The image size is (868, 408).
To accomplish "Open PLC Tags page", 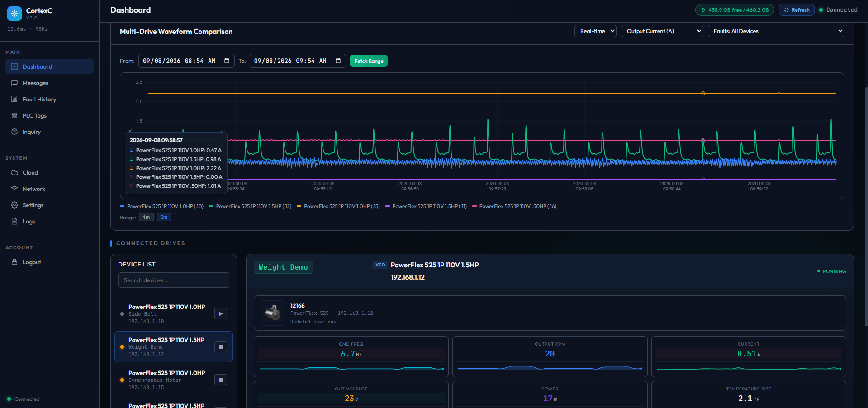I will coord(49,115).
